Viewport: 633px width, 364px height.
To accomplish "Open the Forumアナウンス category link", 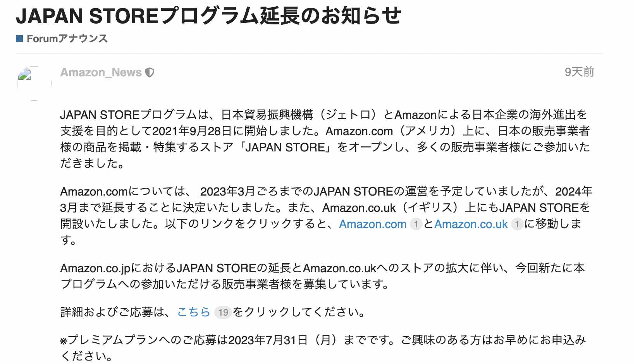I will [67, 38].
